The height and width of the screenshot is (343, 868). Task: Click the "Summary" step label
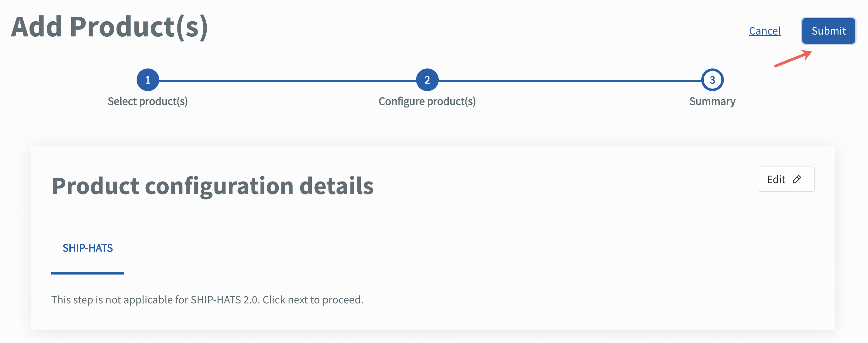pyautogui.click(x=712, y=102)
